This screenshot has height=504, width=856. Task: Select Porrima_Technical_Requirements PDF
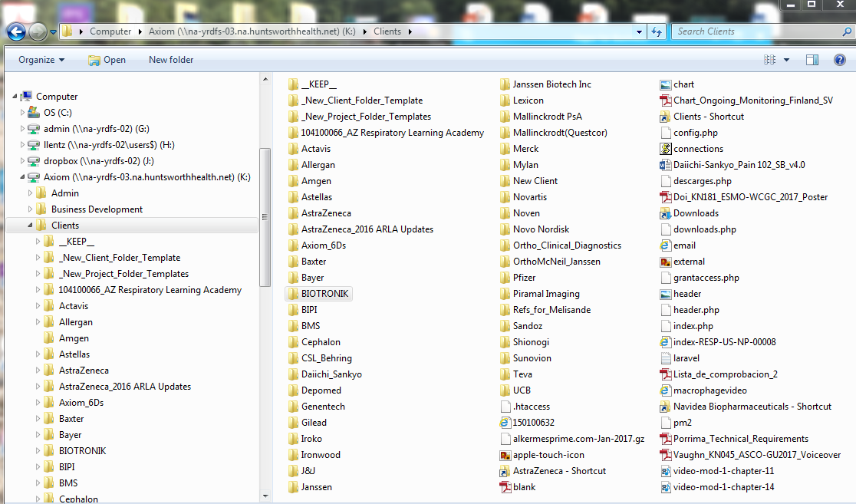[x=734, y=439]
